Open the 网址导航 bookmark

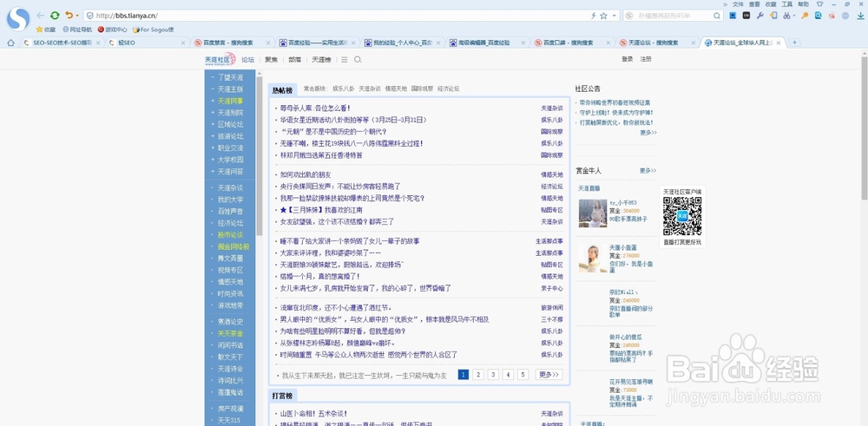[x=77, y=29]
